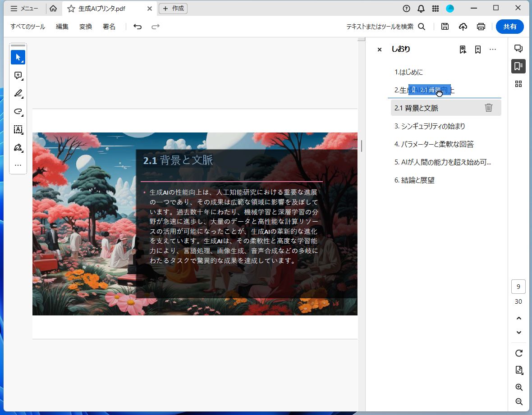Open しおり panel options menu
532x415 pixels.
(x=493, y=50)
